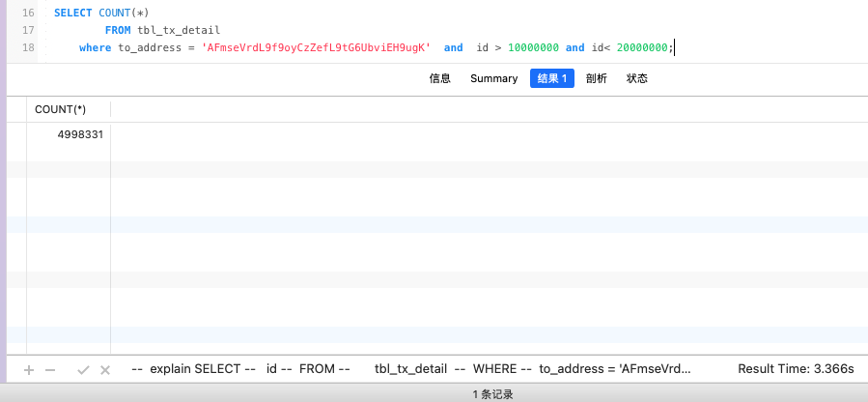Click the SELECT keyword on line 16

(73, 13)
